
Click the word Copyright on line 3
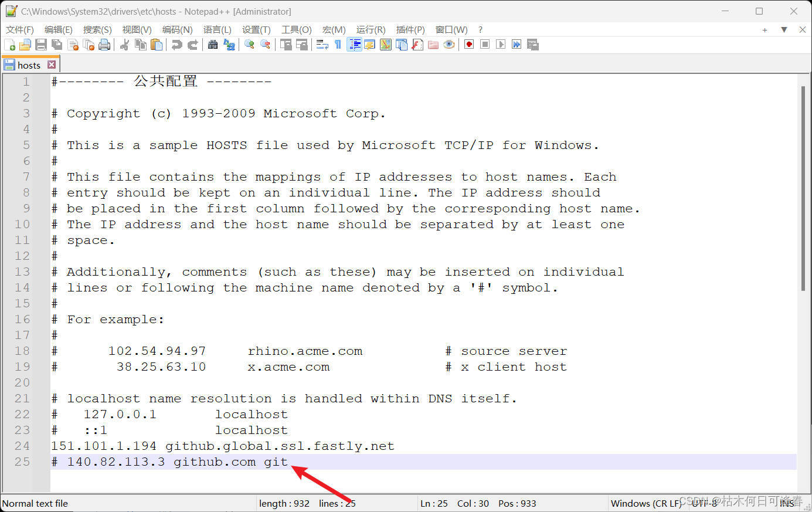(103, 114)
